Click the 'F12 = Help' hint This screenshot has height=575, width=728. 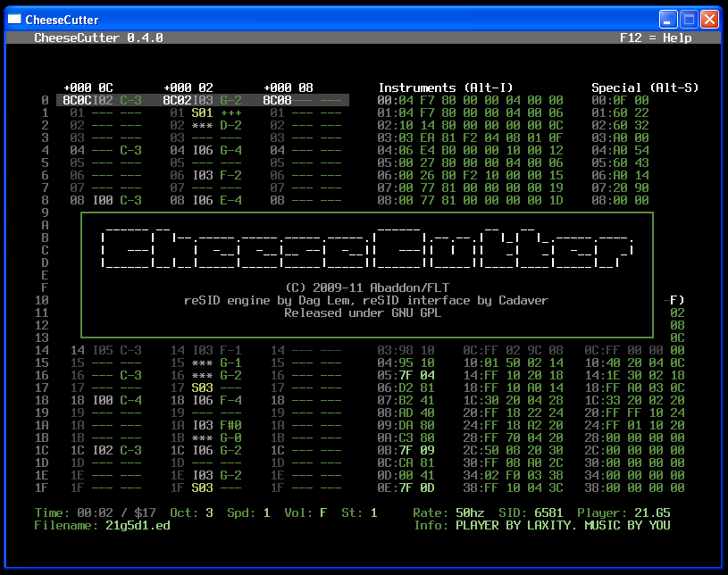pyautogui.click(x=656, y=37)
